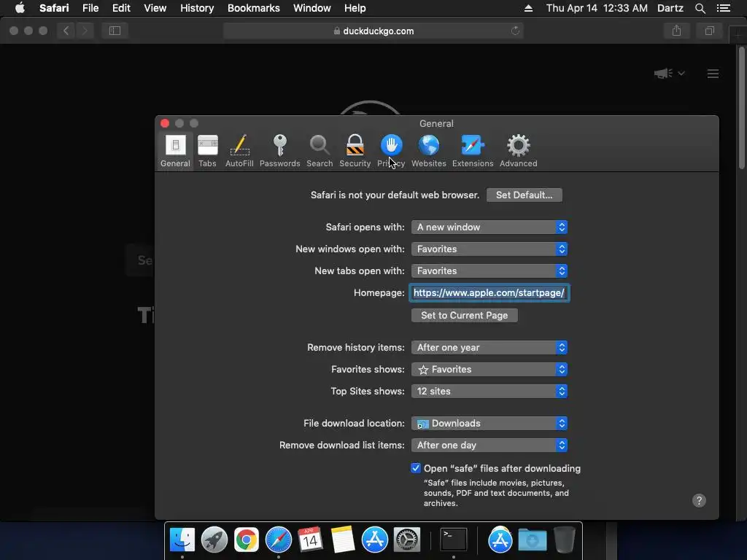Switch to Safari in the Dock
The height and width of the screenshot is (560, 747).
pos(278,540)
